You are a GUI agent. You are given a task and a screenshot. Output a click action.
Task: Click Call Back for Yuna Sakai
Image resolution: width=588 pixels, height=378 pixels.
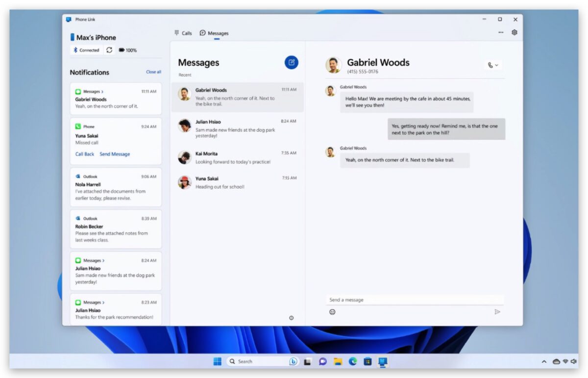click(85, 154)
